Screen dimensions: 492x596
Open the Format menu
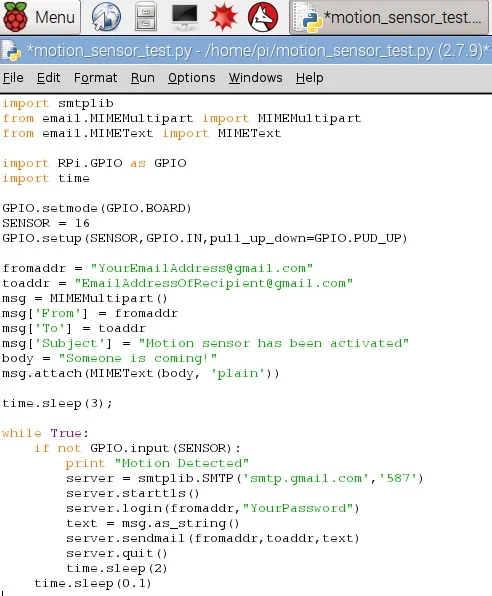pos(95,78)
